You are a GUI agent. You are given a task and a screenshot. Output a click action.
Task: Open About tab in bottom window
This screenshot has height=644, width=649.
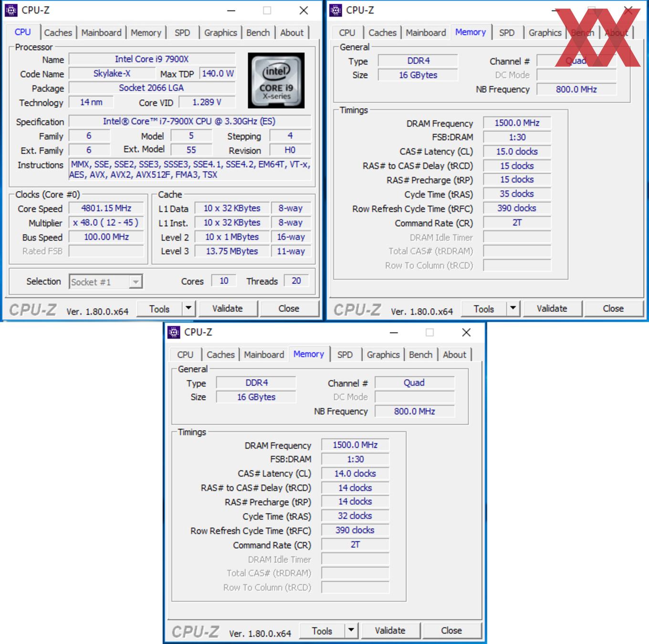(x=454, y=354)
